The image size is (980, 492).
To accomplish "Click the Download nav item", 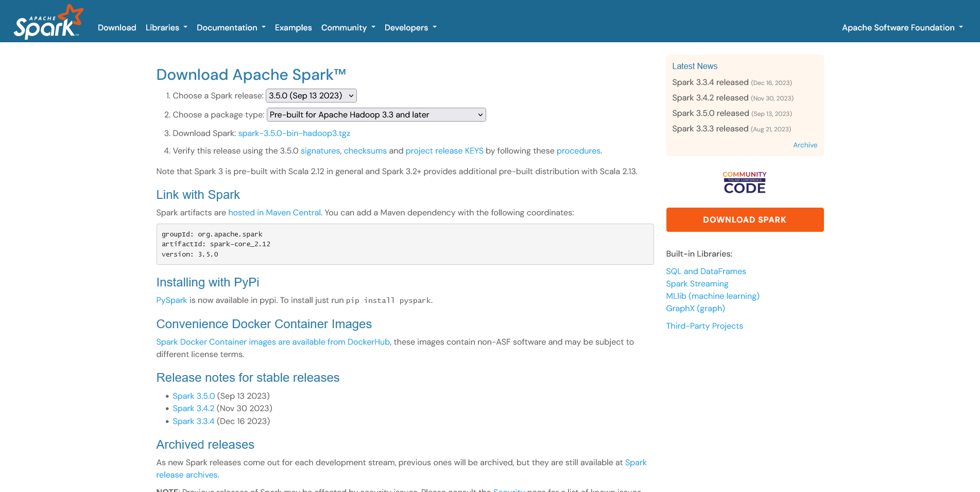I will [x=117, y=28].
